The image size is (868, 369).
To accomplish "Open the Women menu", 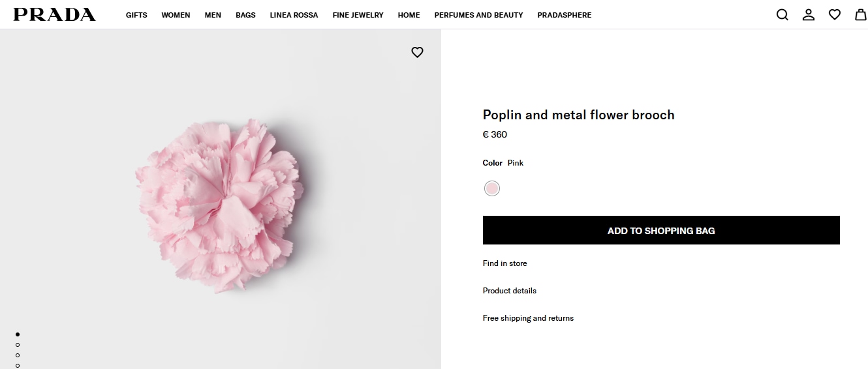I will click(x=176, y=15).
